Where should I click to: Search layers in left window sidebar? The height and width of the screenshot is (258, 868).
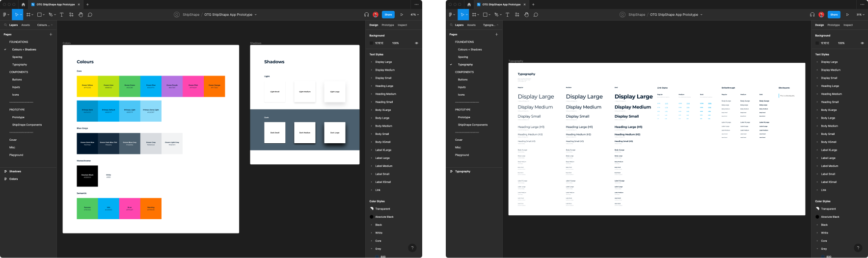pyautogui.click(x=5, y=25)
